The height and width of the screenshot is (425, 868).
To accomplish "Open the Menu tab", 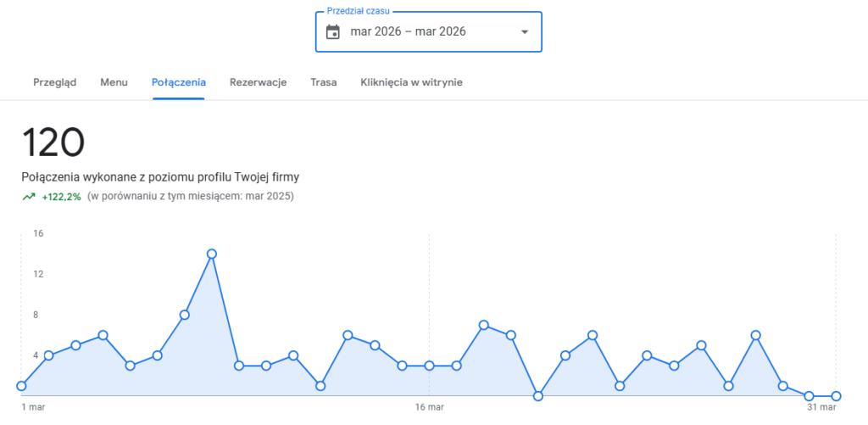I will click(114, 82).
